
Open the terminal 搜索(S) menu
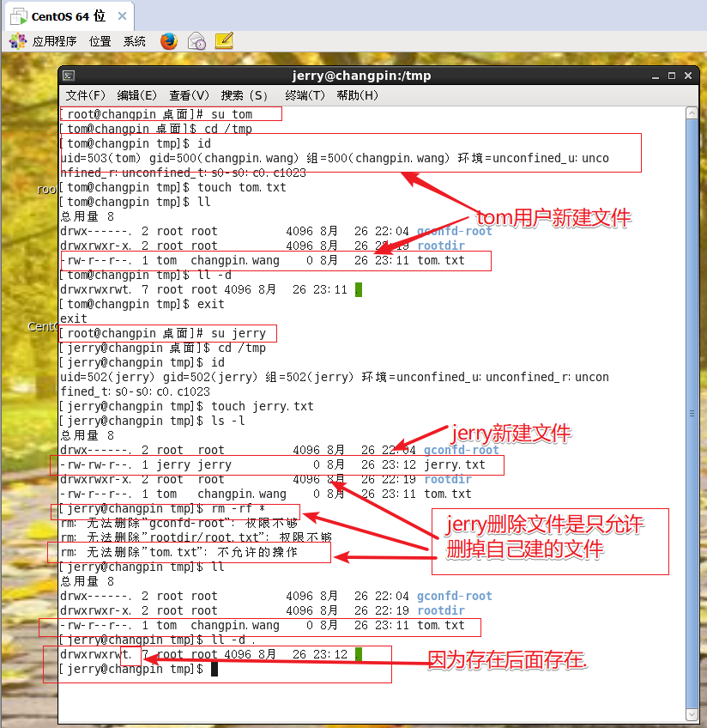244,95
